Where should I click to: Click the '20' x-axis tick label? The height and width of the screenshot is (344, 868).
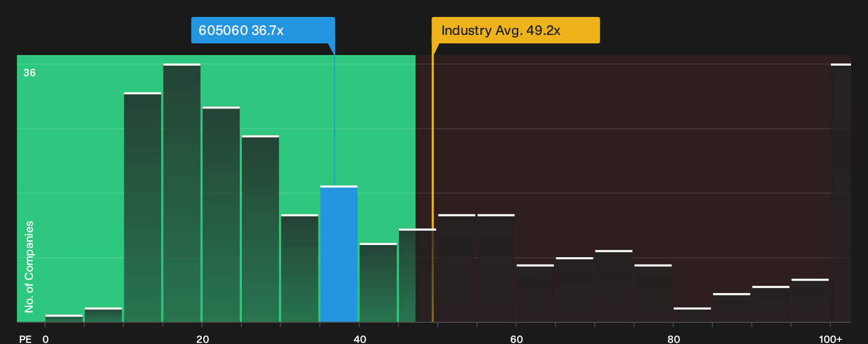click(x=203, y=339)
